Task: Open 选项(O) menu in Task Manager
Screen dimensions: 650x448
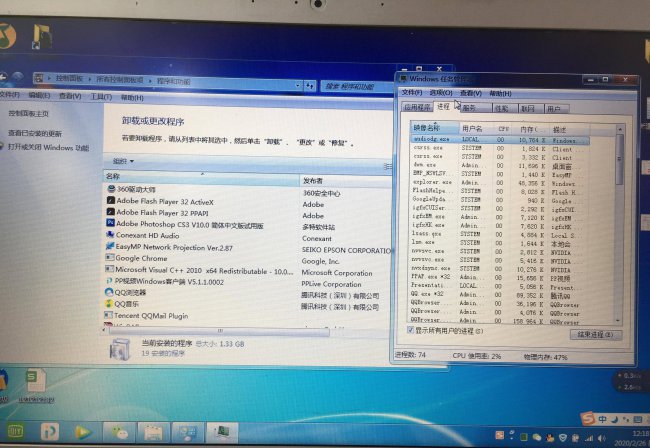Action: click(x=441, y=92)
